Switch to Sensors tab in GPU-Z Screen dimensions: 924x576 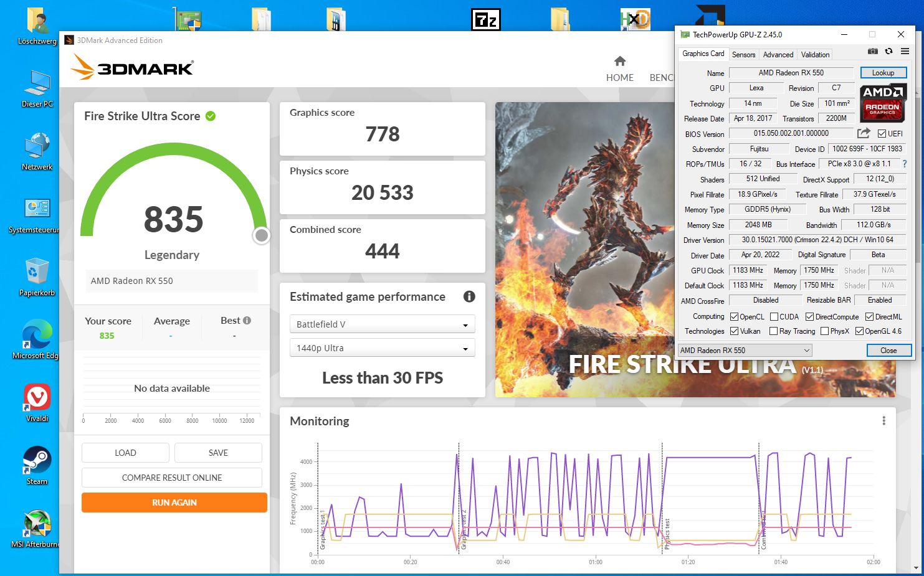743,54
